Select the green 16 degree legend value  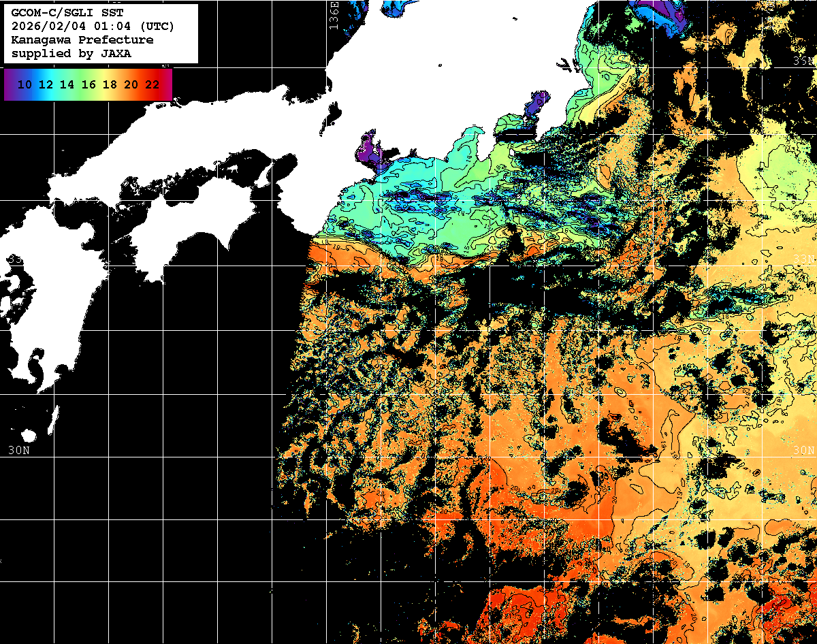click(89, 84)
